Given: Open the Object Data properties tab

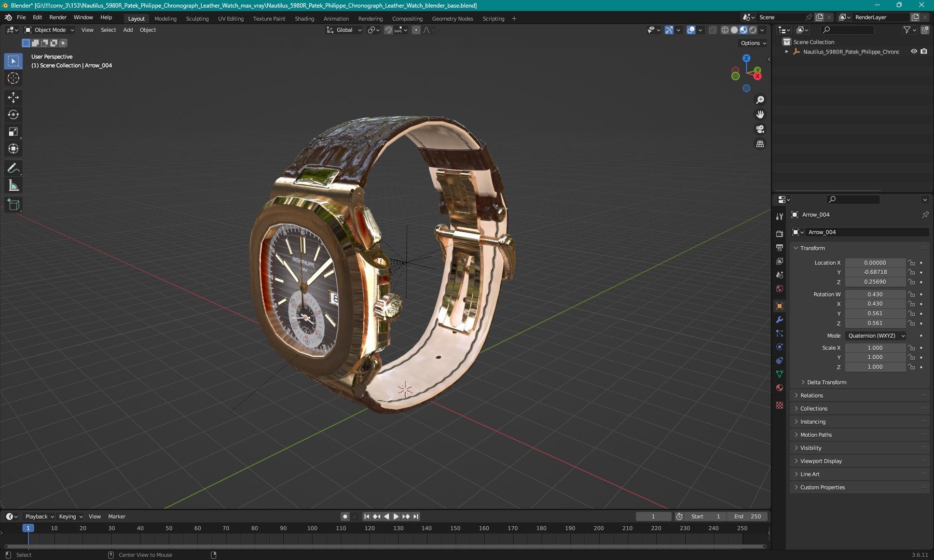Looking at the screenshot, I should click(x=779, y=374).
